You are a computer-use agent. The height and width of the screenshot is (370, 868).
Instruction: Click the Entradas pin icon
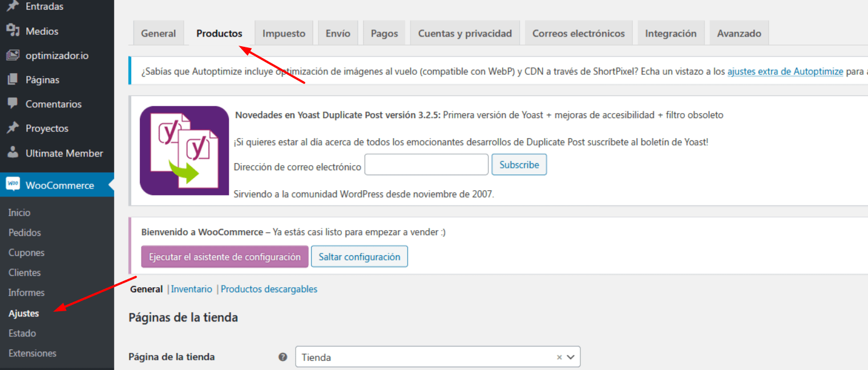(13, 6)
